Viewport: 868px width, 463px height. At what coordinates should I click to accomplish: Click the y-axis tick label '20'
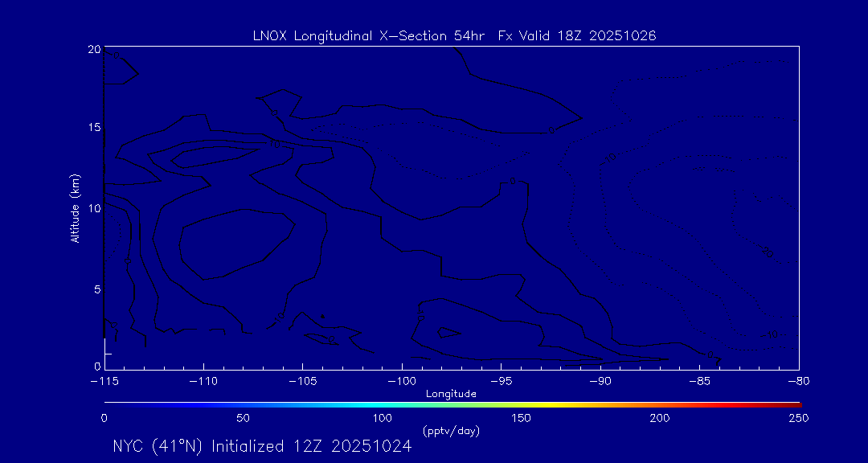point(94,49)
